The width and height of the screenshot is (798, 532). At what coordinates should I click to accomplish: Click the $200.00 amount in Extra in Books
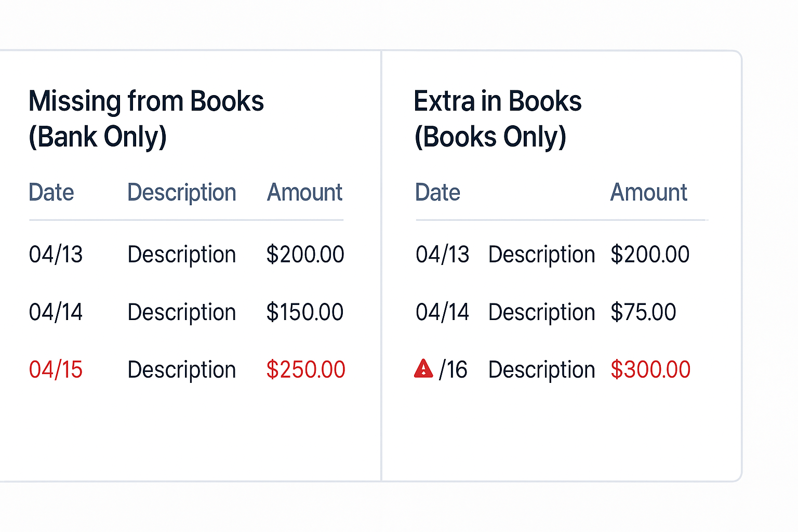650,254
